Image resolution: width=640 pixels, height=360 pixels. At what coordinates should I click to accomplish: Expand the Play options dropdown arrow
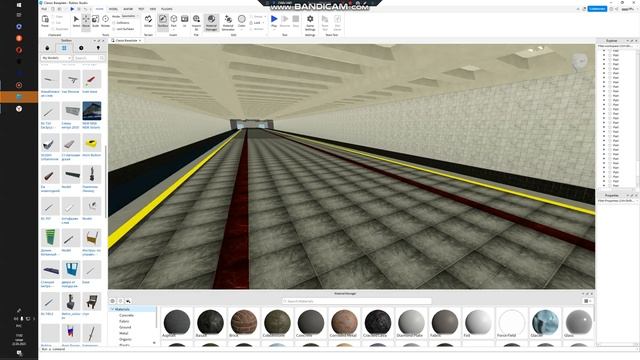274,29
